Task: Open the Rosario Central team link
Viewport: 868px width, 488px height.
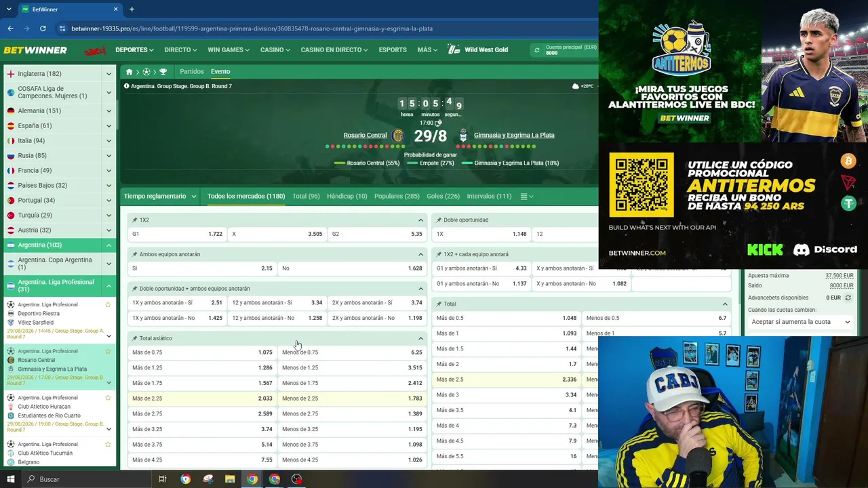Action: click(x=365, y=136)
